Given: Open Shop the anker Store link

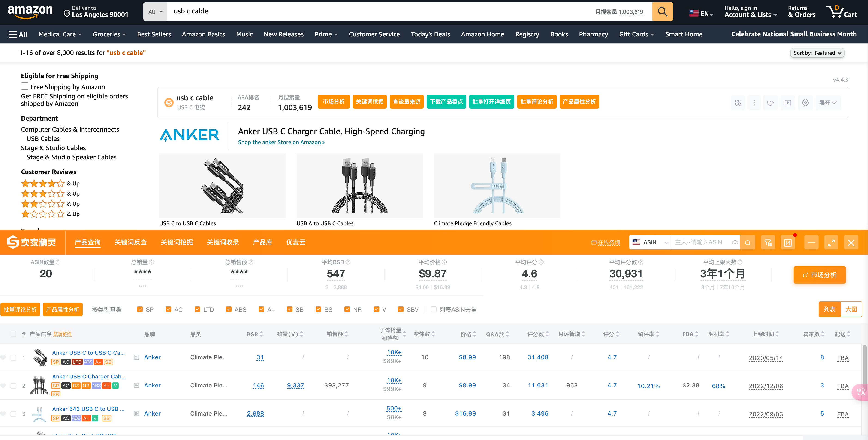Looking at the screenshot, I should (x=281, y=142).
